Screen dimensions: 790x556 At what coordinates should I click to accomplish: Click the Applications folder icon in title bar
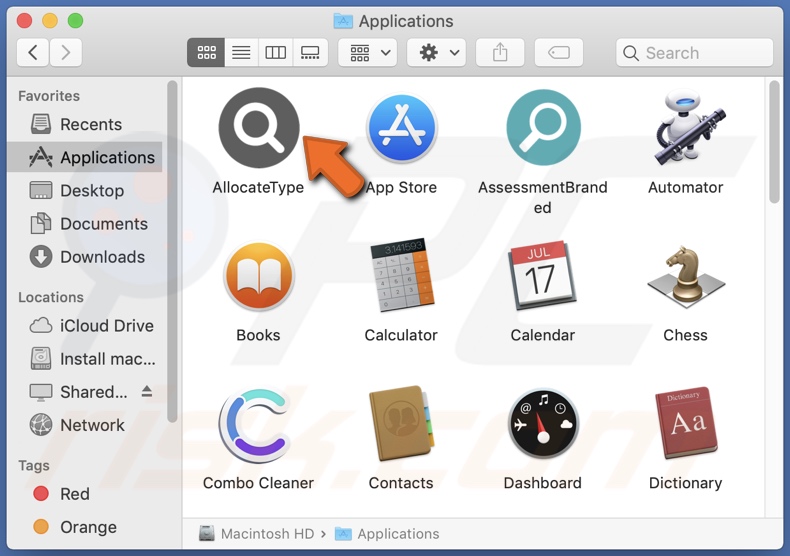[x=343, y=21]
